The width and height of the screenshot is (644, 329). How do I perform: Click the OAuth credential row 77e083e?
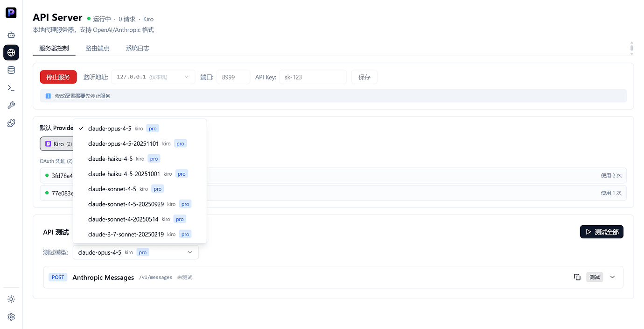click(334, 193)
